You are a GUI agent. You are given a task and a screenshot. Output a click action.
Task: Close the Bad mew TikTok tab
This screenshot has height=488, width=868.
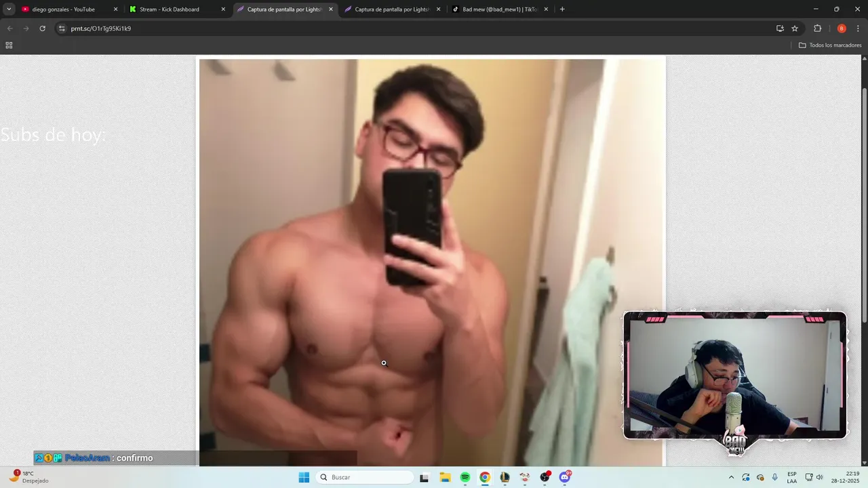[546, 9]
